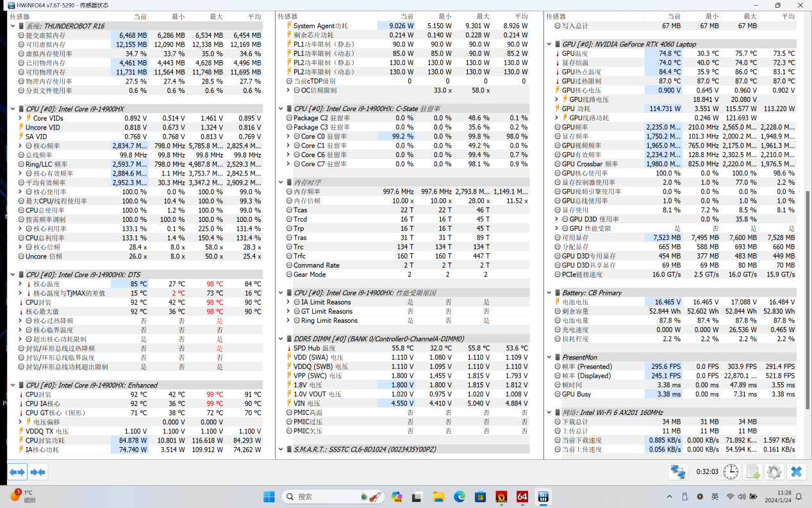Screen dimensions: 812x508
Task: Expand the IA Limit Reasons row
Action: pyautogui.click(x=288, y=302)
